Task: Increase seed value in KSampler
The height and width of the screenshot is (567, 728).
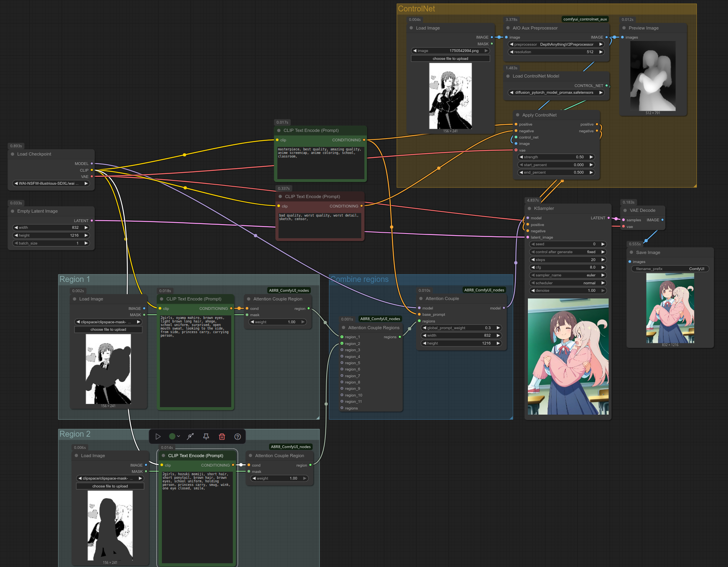Action: [x=603, y=244]
